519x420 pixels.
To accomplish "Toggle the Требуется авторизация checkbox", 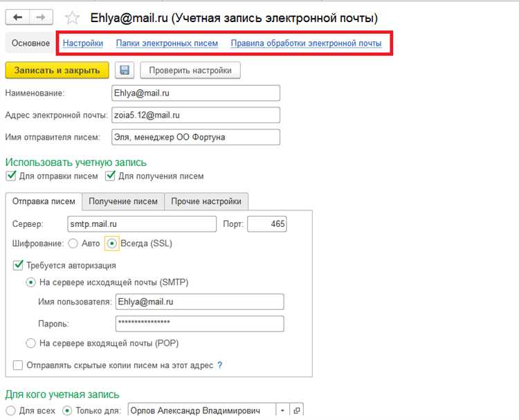I will click(x=18, y=265).
